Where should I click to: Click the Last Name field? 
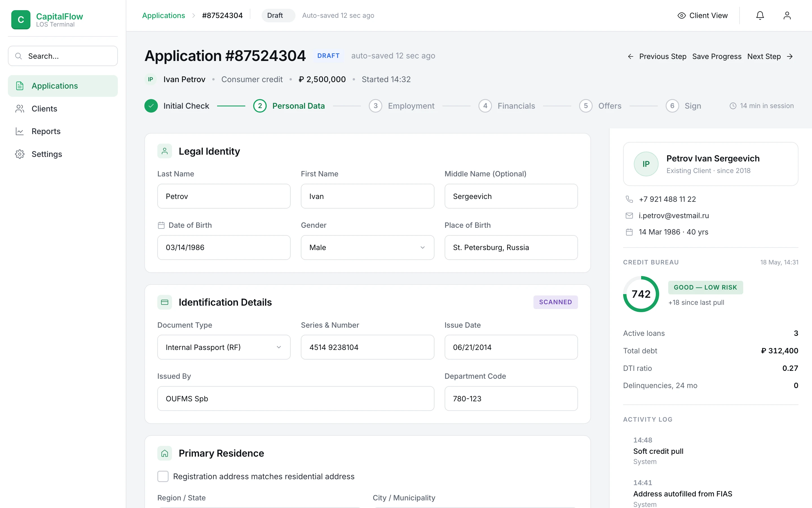click(224, 196)
